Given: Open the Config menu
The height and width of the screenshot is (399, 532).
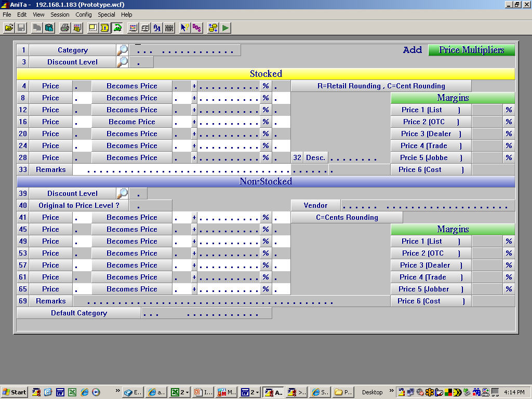Looking at the screenshot, I should click(84, 15).
